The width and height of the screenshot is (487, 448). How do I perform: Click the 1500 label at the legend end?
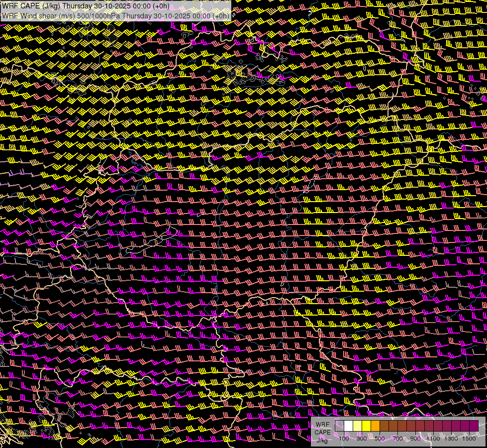tap(469, 439)
